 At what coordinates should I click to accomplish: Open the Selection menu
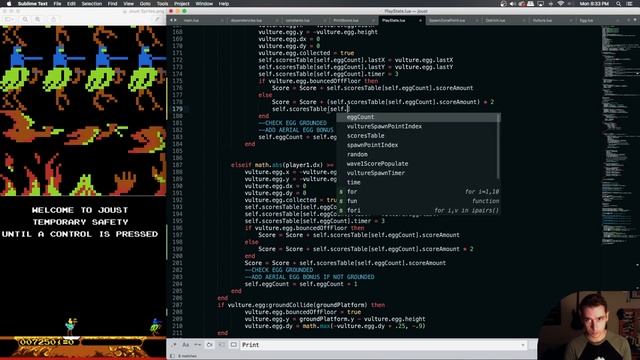[91, 4]
